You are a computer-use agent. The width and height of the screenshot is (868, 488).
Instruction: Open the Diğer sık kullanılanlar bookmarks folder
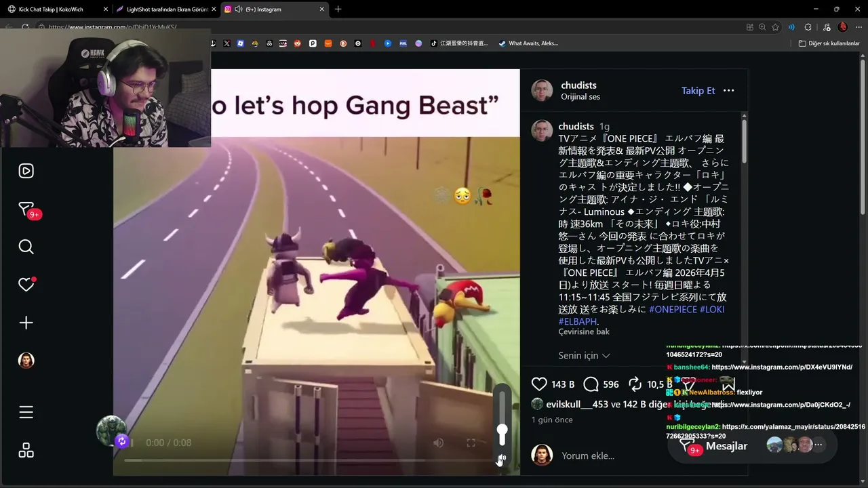coord(829,43)
